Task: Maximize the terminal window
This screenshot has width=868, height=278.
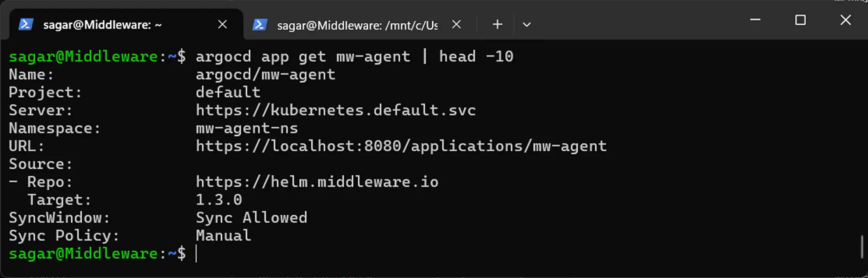Action: [x=800, y=20]
